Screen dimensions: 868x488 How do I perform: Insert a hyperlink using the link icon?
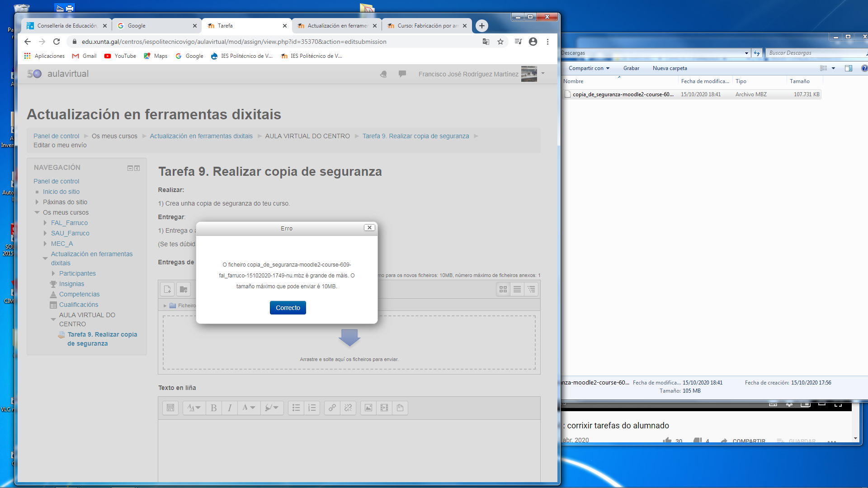pos(332,408)
